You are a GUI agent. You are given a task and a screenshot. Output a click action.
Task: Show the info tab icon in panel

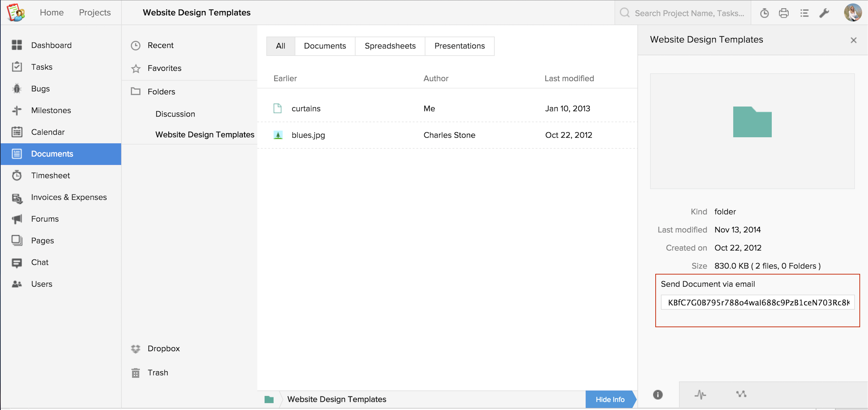(658, 395)
